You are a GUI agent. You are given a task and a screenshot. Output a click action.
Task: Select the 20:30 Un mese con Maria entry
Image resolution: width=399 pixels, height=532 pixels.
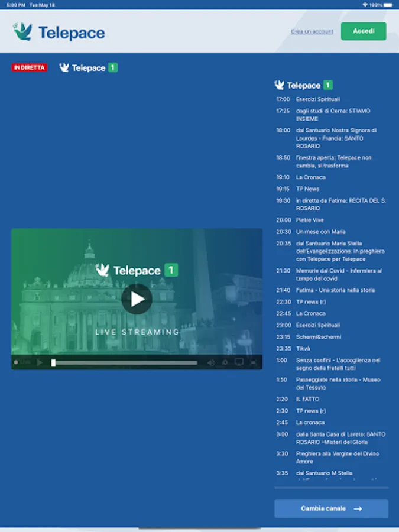tap(331, 232)
